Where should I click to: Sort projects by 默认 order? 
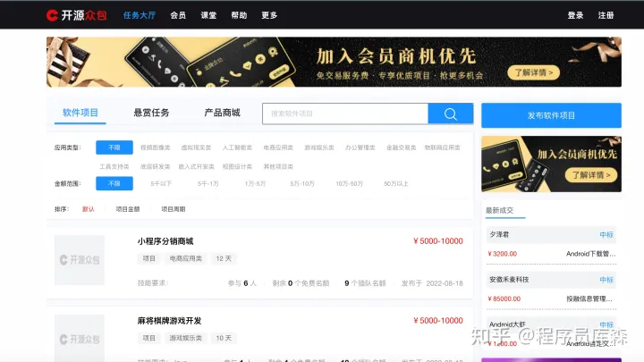point(88,209)
